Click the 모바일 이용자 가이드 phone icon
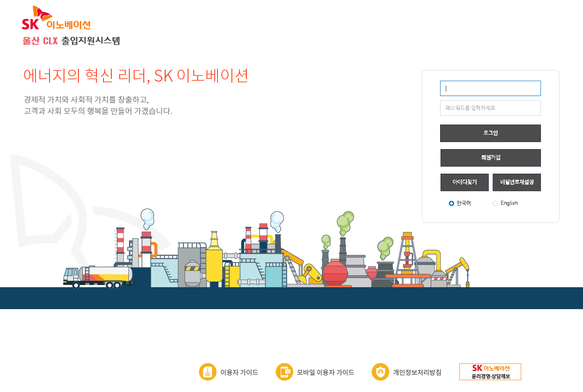 tap(284, 372)
